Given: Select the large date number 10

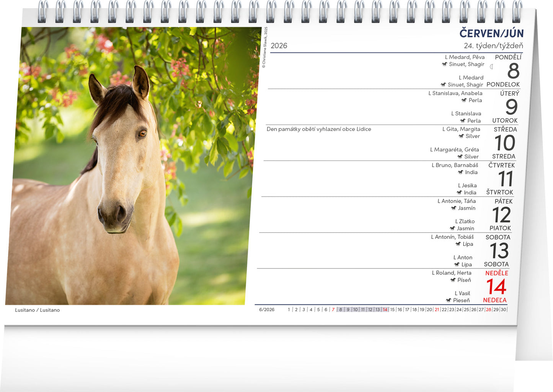Looking at the screenshot, I should (505, 143).
